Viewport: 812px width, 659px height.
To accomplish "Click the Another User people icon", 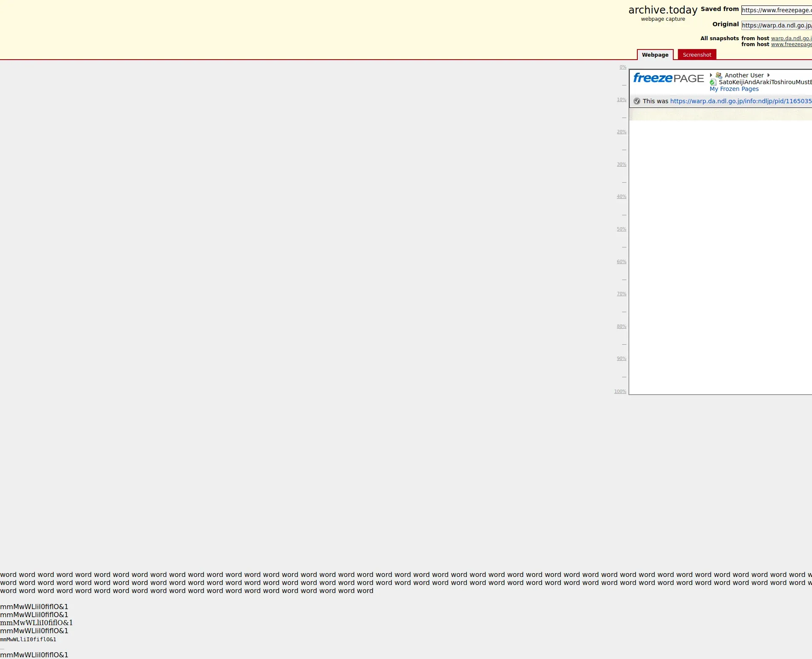I will click(x=719, y=75).
